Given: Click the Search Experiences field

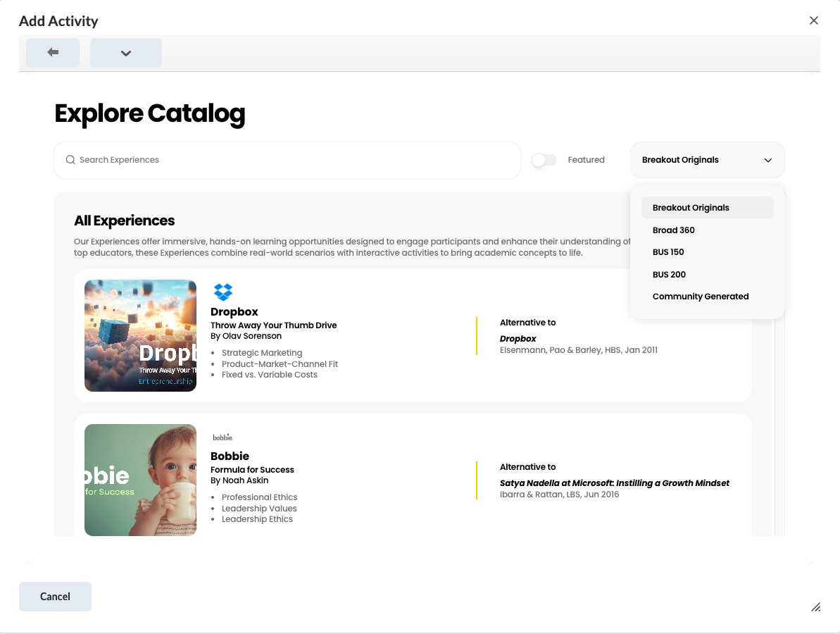Looking at the screenshot, I should click(287, 160).
